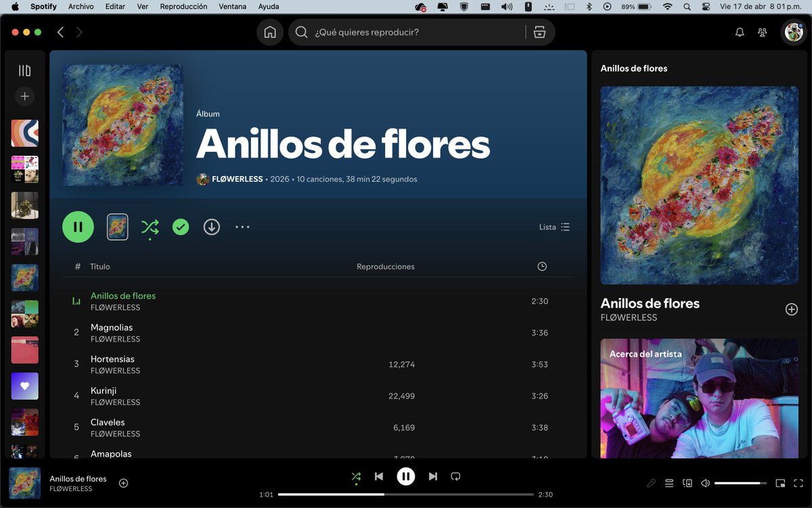812x508 pixels.
Task: Open the miniplayer icon
Action: [x=780, y=483]
